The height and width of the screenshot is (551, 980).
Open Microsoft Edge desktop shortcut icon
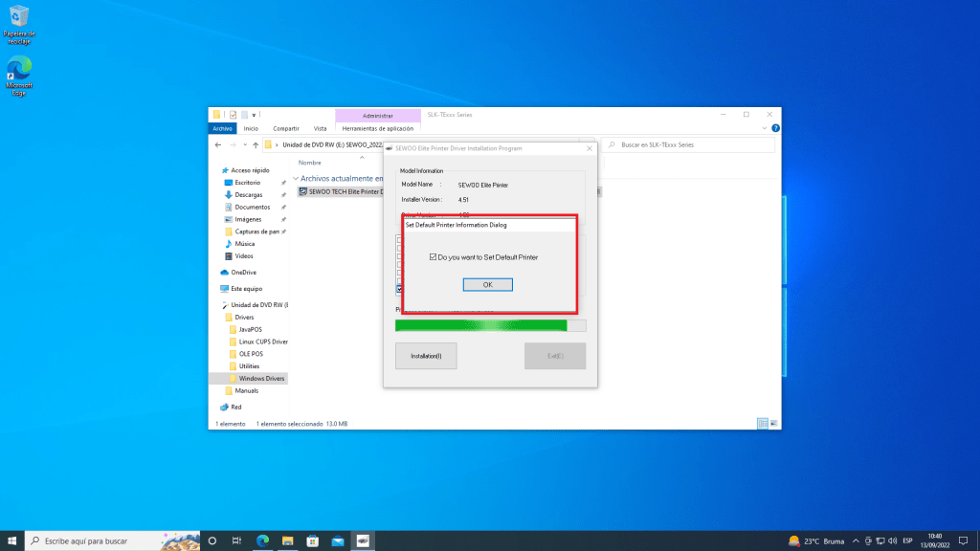pos(19,71)
